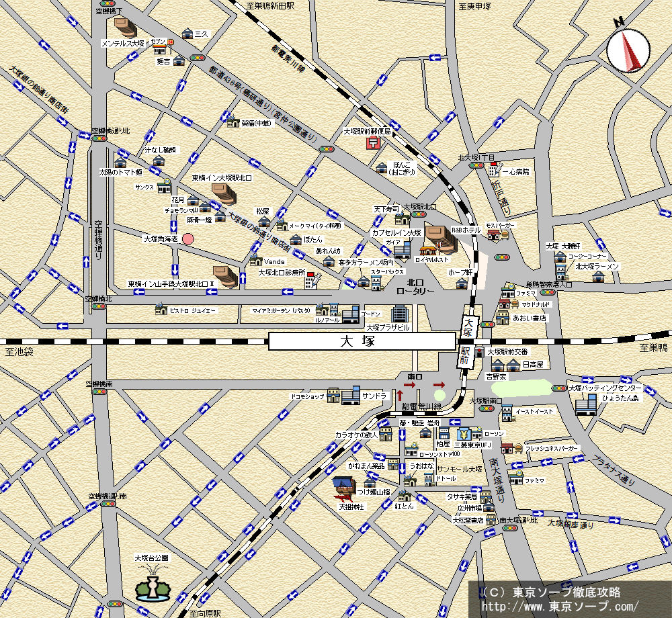Screen dimensions: 672x618
Task: Click the green circle at 南口
Action: click(x=439, y=395)
